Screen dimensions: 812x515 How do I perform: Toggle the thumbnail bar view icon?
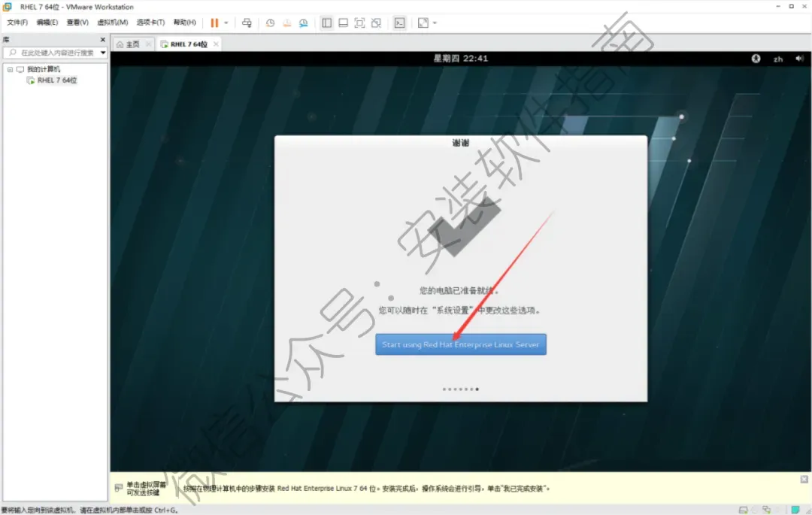click(x=344, y=23)
